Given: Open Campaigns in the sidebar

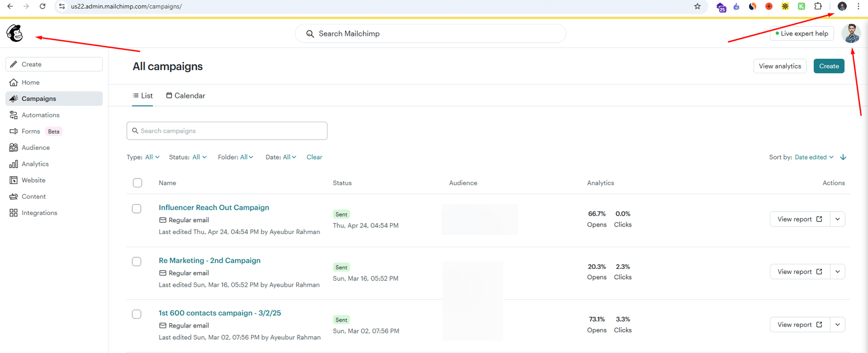Looking at the screenshot, I should (54, 99).
